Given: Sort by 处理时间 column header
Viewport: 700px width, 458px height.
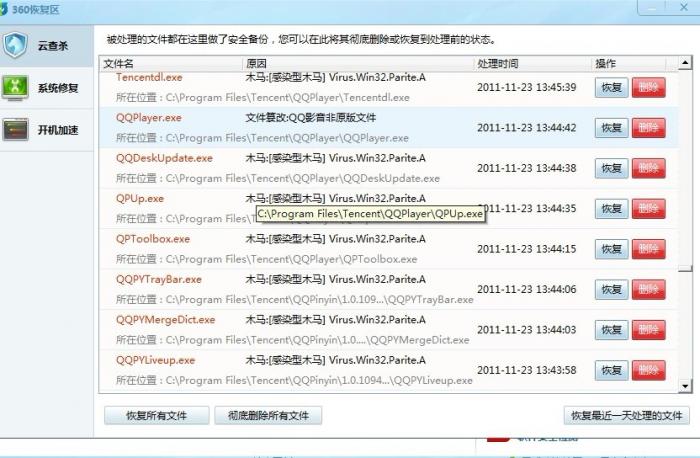Looking at the screenshot, I should pos(533,63).
